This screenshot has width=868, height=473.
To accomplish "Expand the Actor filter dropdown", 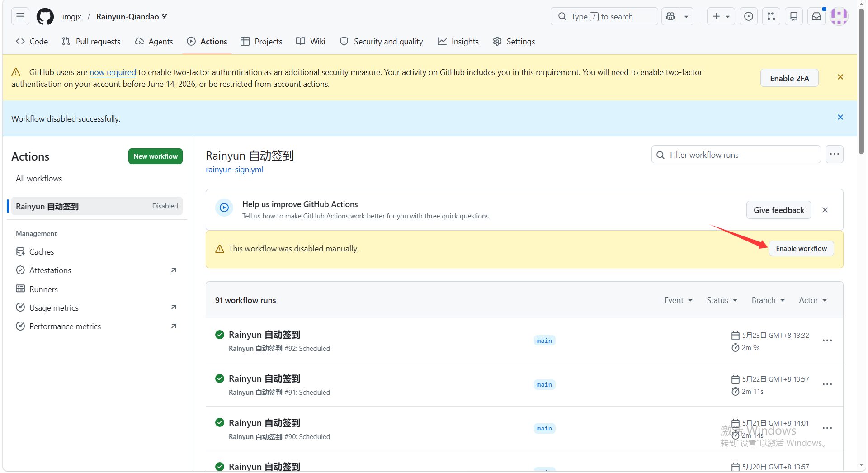I will 813,300.
